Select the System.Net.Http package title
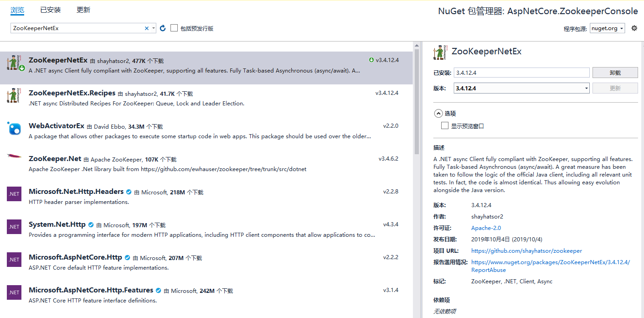 (x=57, y=224)
